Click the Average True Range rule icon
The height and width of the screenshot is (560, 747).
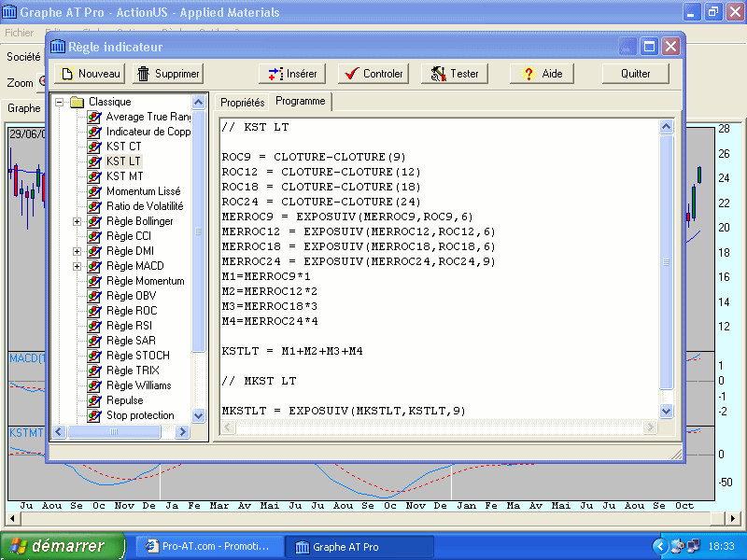click(94, 117)
